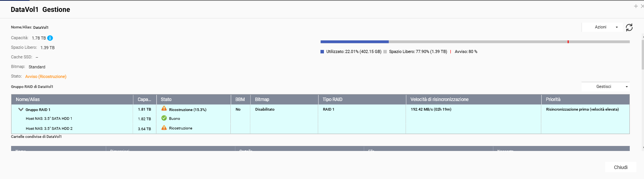
Task: Click the plus icon in the top-right corner
Action: 636,6
